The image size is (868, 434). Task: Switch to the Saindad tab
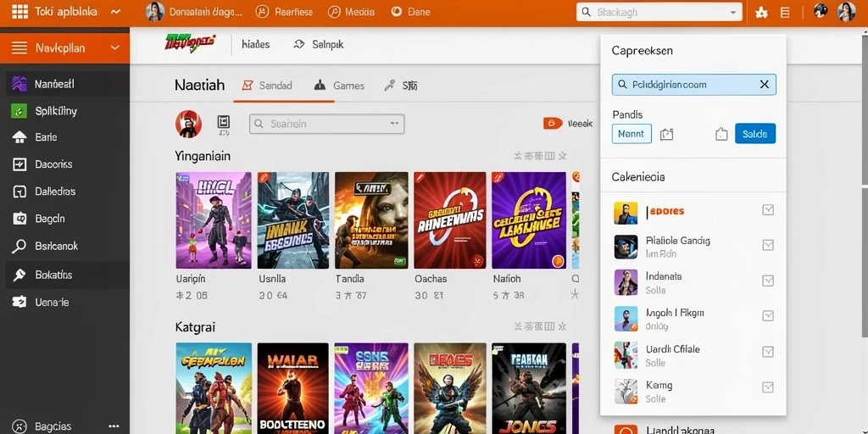coord(267,86)
